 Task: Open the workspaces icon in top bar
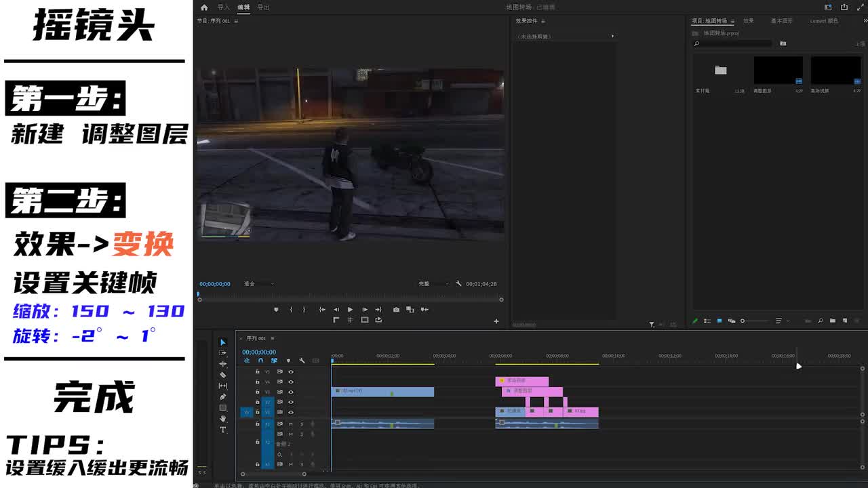(x=828, y=7)
